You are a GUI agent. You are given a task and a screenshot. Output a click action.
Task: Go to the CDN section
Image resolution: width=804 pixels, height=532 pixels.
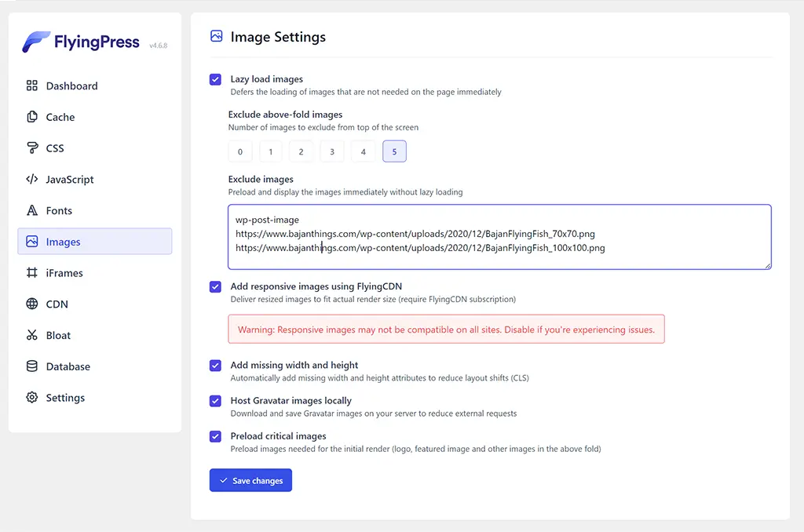click(95, 304)
